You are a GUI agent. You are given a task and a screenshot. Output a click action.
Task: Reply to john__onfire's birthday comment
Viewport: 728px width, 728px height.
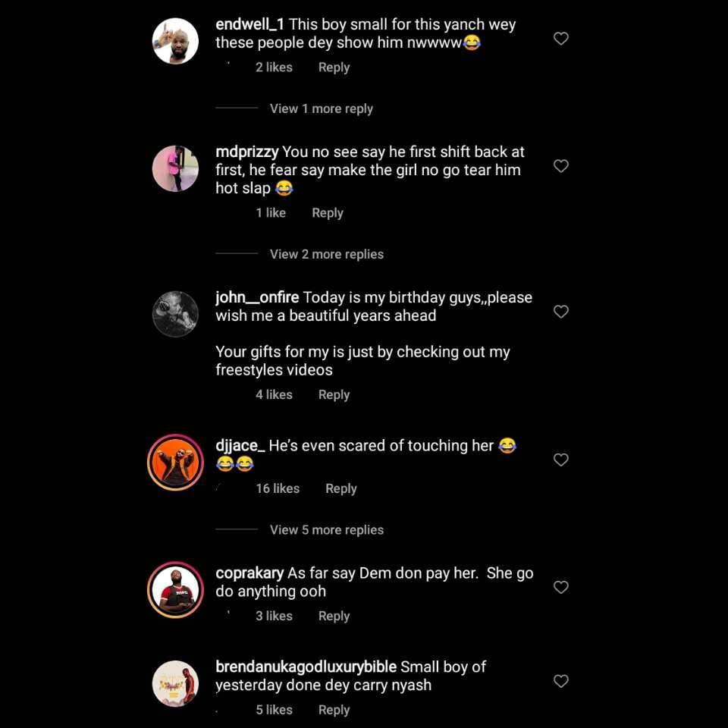334,394
